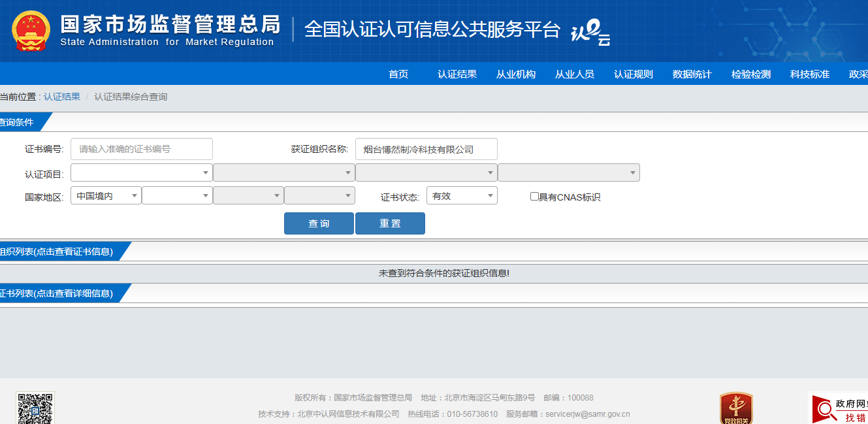This screenshot has height=424, width=868.
Task: Go to 认证结果 in the navigation bar
Action: (457, 74)
